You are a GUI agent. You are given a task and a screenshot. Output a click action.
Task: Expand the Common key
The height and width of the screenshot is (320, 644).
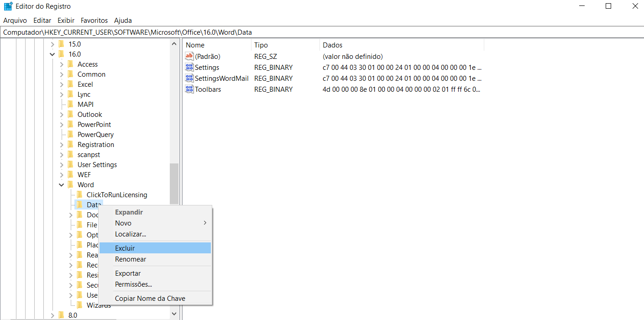[x=62, y=74]
